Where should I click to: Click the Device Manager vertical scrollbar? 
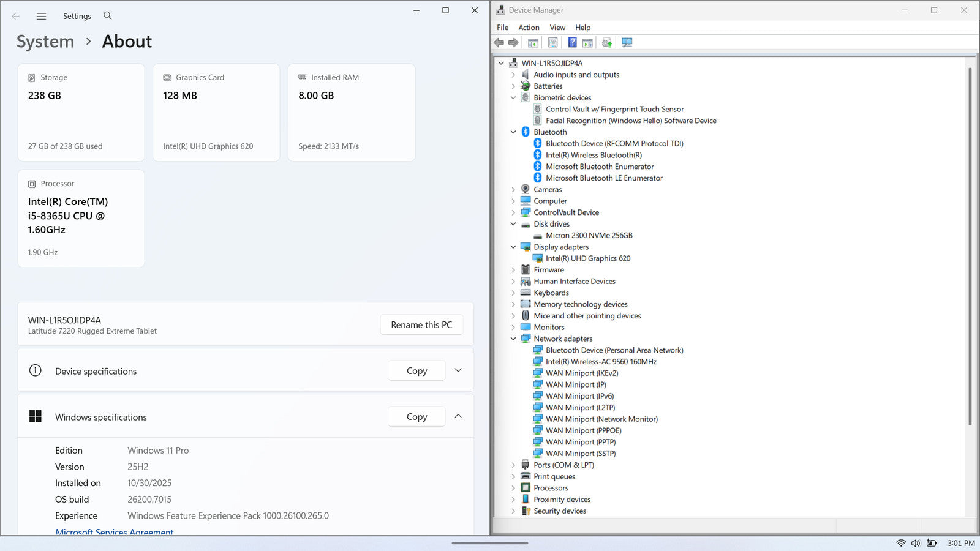click(x=970, y=245)
